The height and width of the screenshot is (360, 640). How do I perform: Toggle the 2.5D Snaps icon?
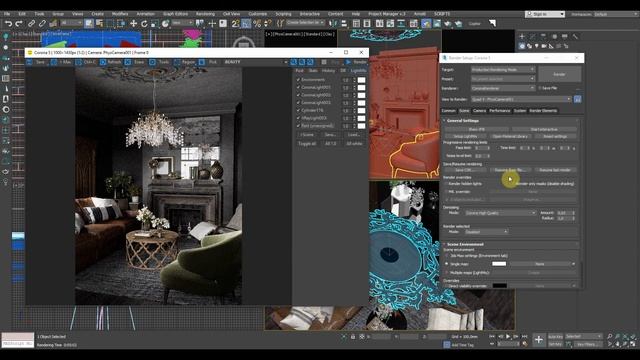(236, 24)
